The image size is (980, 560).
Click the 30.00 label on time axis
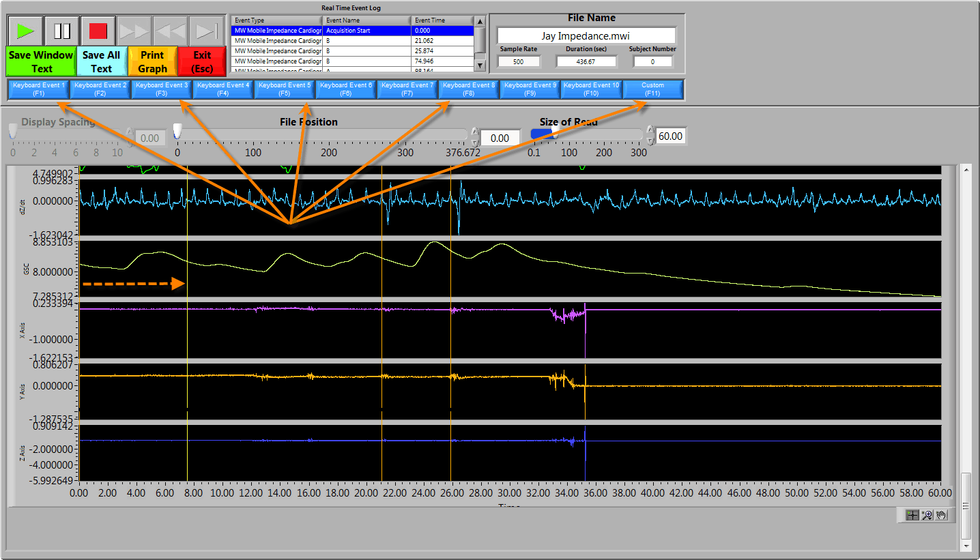(x=509, y=492)
